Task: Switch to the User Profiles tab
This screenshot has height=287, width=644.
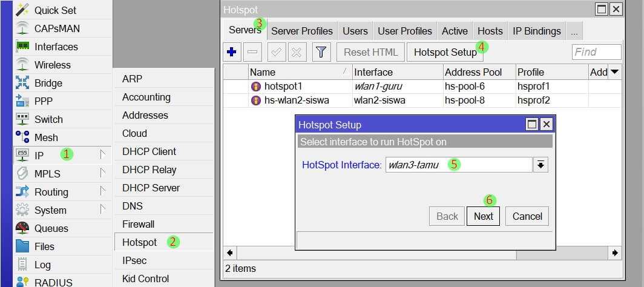Action: (x=404, y=31)
